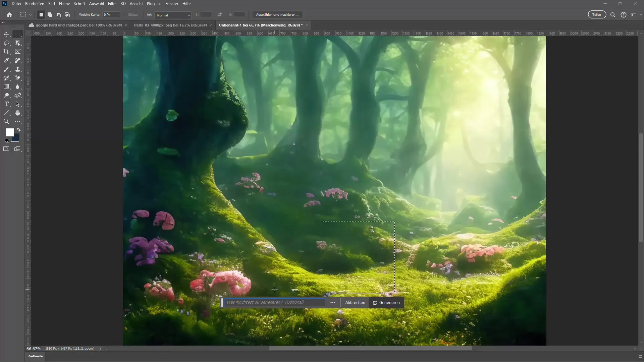
Task: Choose Subtract from Selection mode
Action: point(59,15)
